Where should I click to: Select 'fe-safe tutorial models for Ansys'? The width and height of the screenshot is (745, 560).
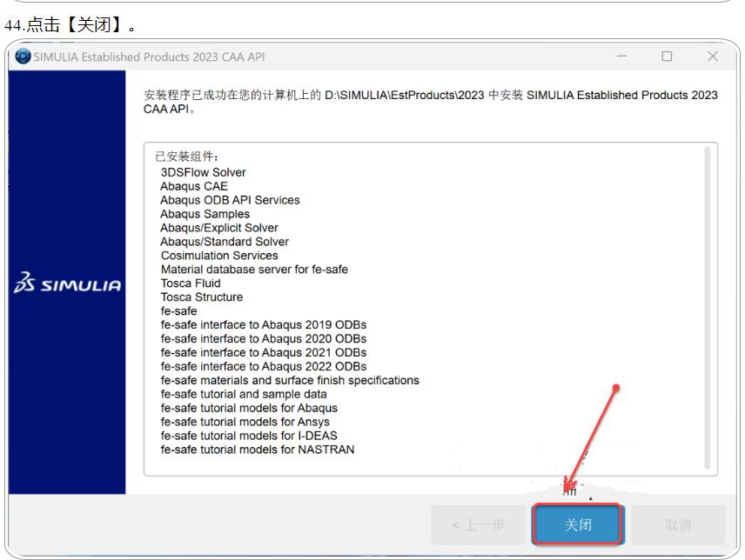pos(245,422)
